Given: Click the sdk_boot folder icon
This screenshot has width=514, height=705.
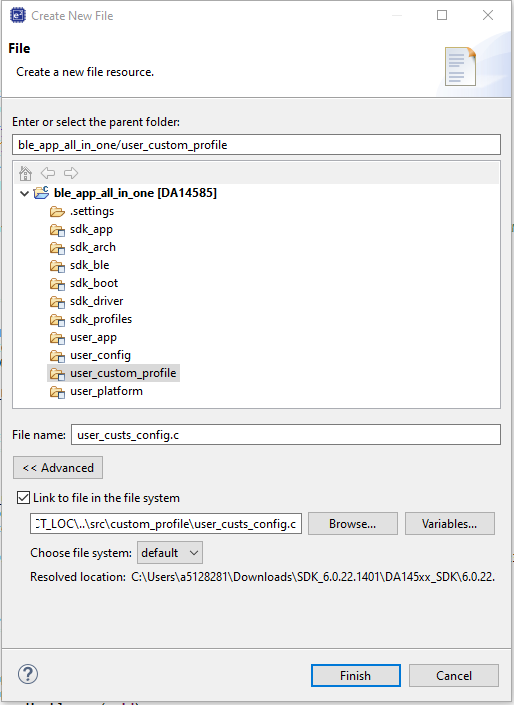Looking at the screenshot, I should click(57, 284).
